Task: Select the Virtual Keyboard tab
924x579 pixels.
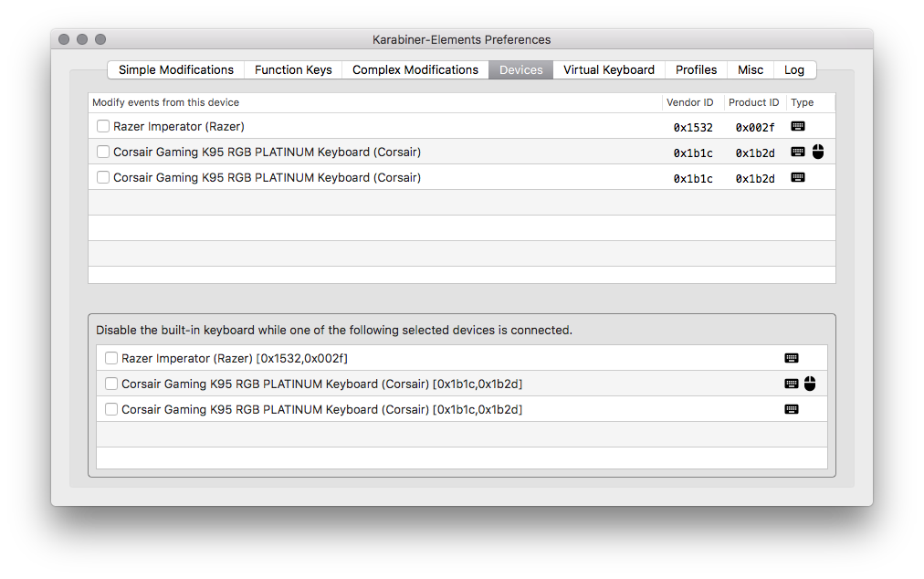Action: [608, 69]
